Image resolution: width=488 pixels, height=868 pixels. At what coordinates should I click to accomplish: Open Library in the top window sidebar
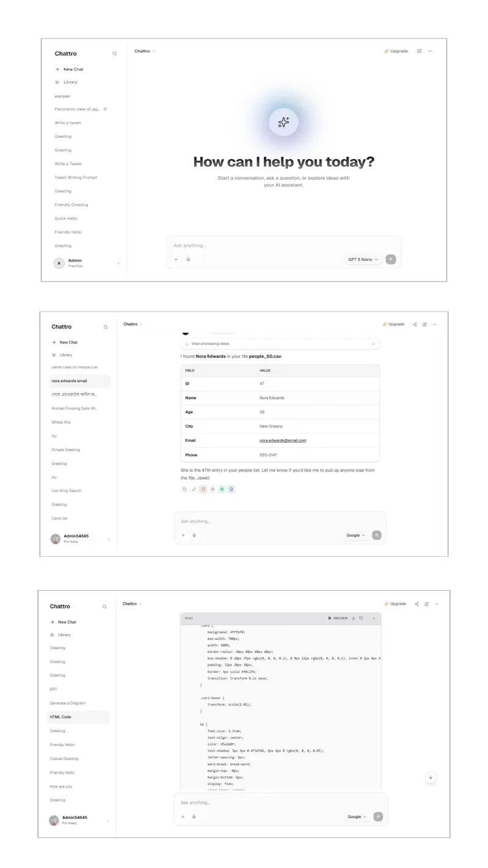66,82
